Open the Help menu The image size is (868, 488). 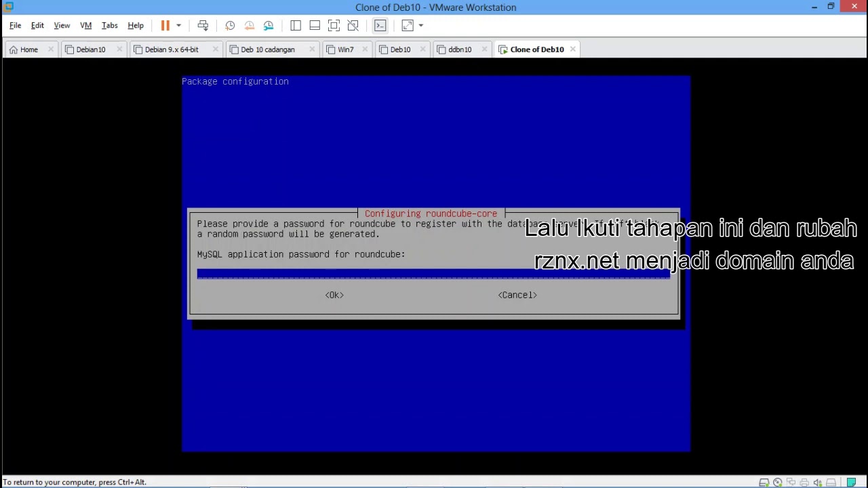coord(136,25)
